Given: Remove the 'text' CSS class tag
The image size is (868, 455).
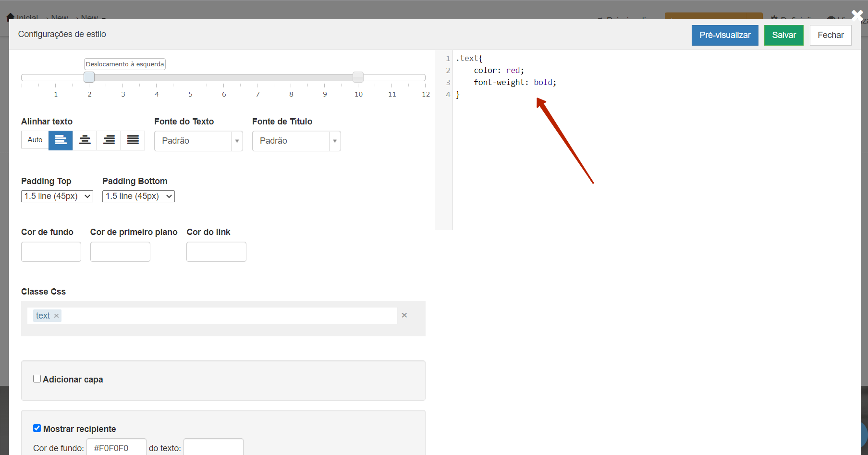Looking at the screenshot, I should point(57,316).
